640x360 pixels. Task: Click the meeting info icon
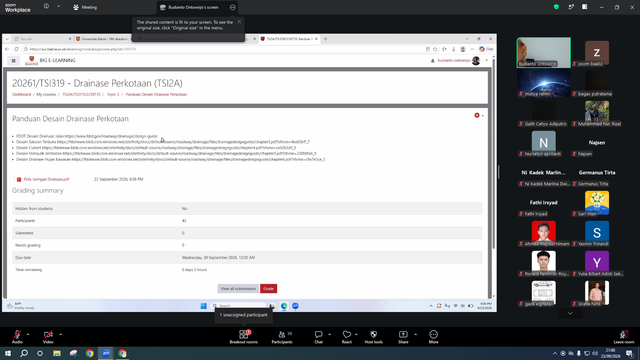point(46,7)
